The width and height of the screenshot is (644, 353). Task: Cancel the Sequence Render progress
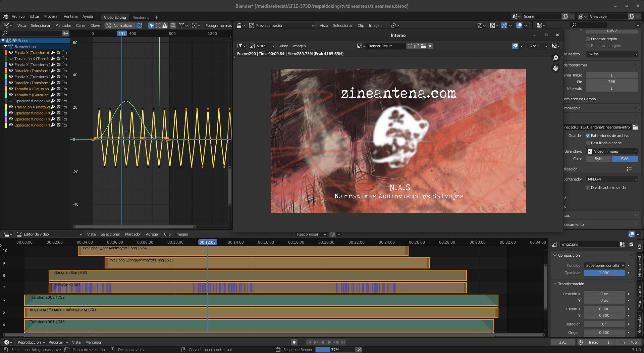pos(359,350)
